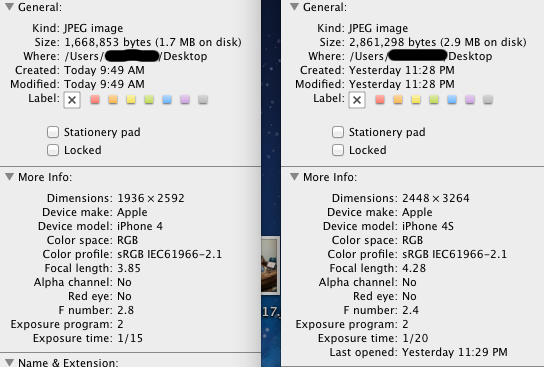Select exposure time value 1/15

pos(130,338)
